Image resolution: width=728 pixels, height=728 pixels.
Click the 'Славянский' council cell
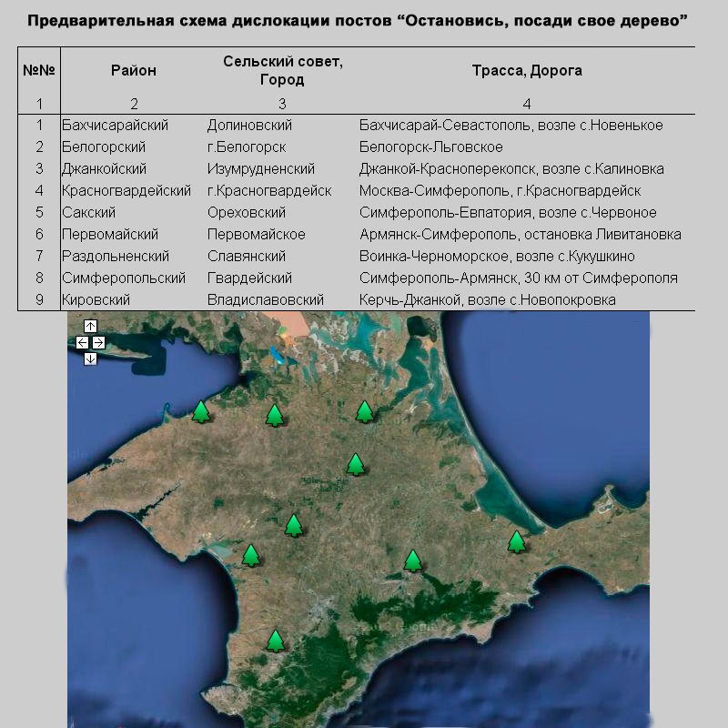click(x=247, y=256)
